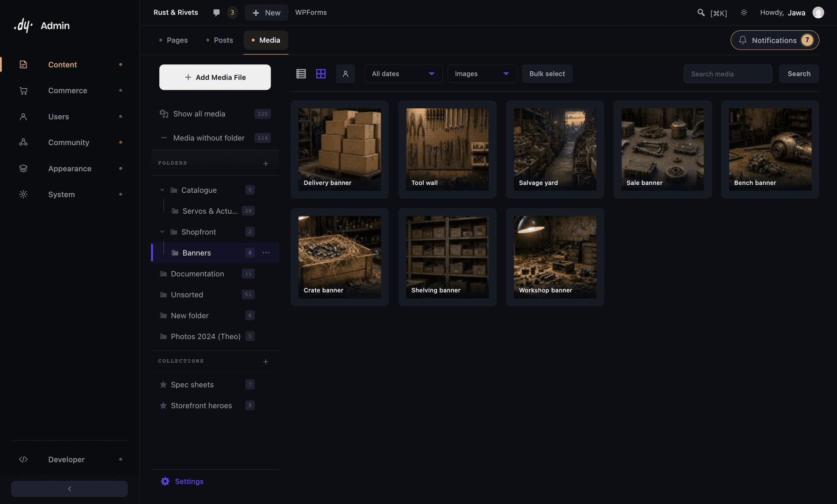Open the Images type dropdown
The width and height of the screenshot is (837, 504).
tap(482, 74)
